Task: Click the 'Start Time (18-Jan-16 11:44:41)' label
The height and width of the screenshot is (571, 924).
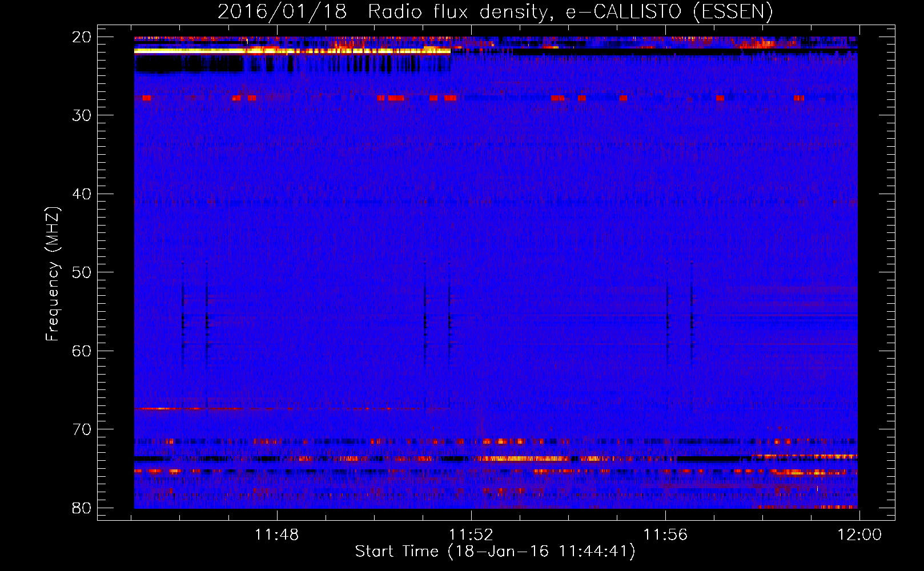Action: click(495, 552)
